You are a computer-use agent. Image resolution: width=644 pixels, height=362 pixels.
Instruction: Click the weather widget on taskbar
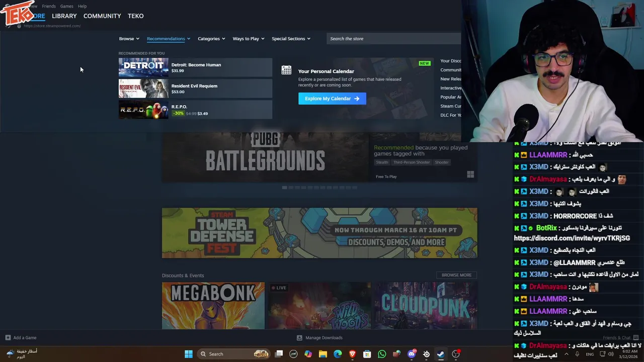[x=22, y=354]
